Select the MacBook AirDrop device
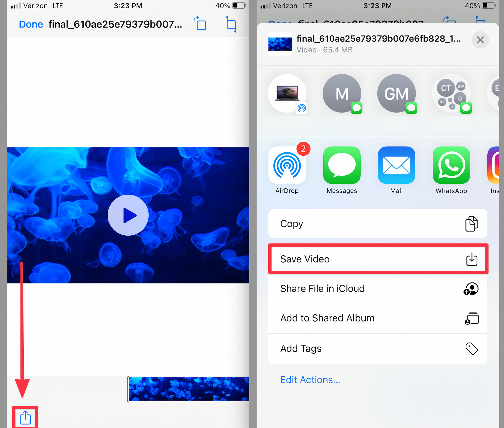Screen dimensions: 504x428 click(x=287, y=93)
